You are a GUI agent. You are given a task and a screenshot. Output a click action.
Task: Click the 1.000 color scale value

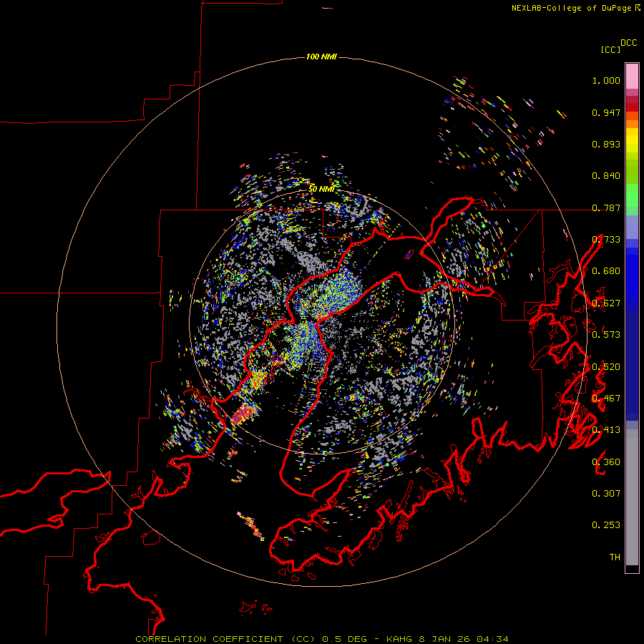click(x=606, y=80)
